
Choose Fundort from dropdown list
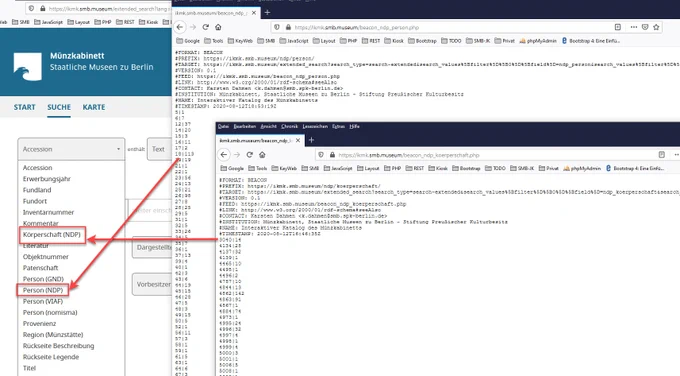[35, 201]
